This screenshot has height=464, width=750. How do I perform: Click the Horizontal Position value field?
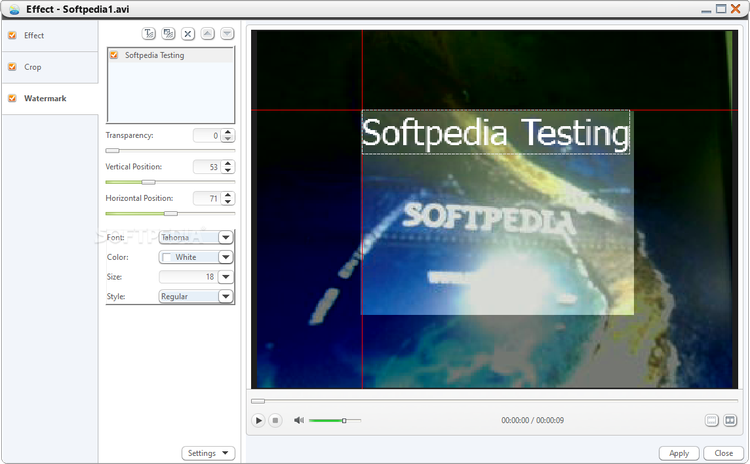click(207, 199)
